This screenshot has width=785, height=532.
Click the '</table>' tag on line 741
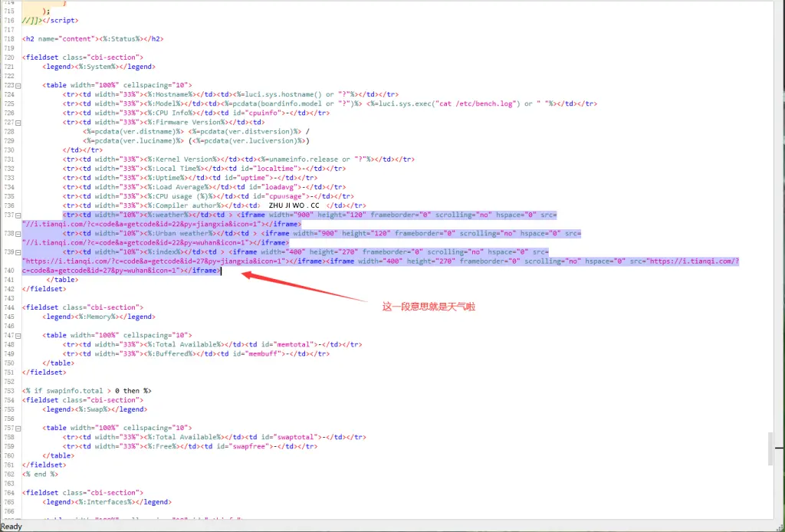(x=63, y=280)
